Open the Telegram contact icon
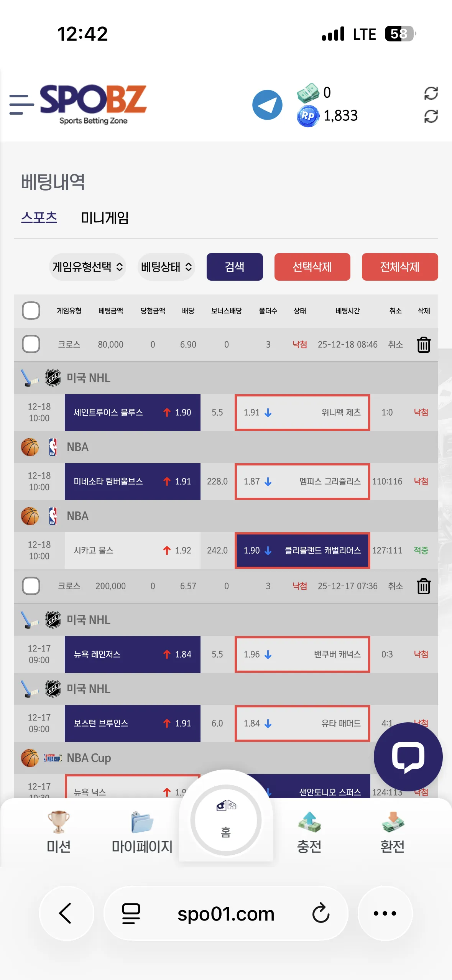452x980 pixels. coord(267,105)
